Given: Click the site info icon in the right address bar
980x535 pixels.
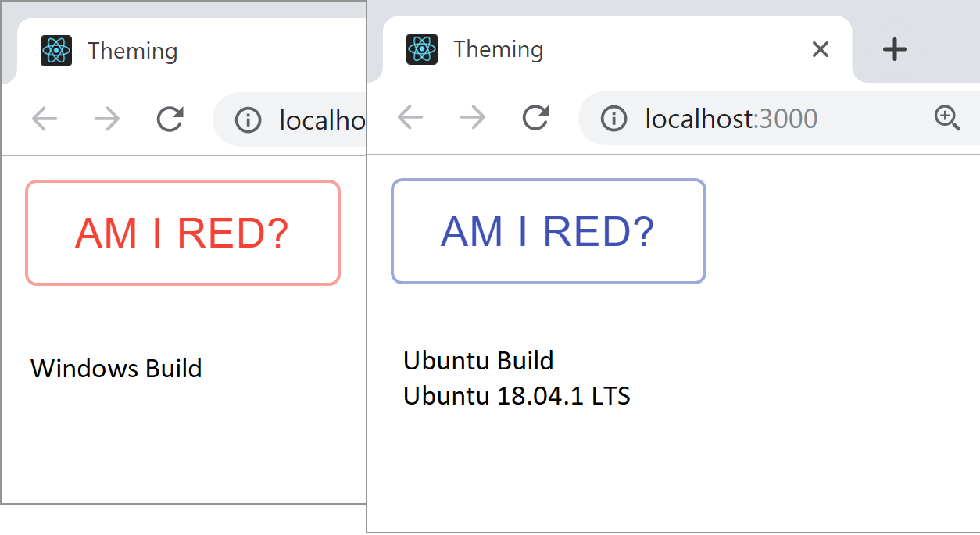Looking at the screenshot, I should coord(614,118).
